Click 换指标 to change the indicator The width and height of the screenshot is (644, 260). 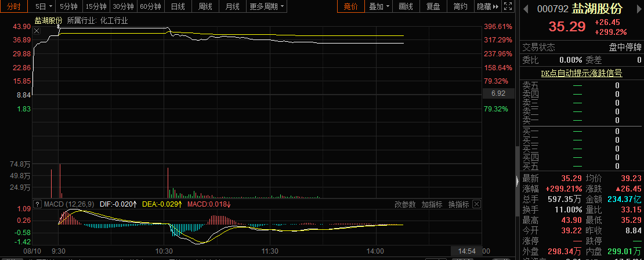pyautogui.click(x=458, y=204)
